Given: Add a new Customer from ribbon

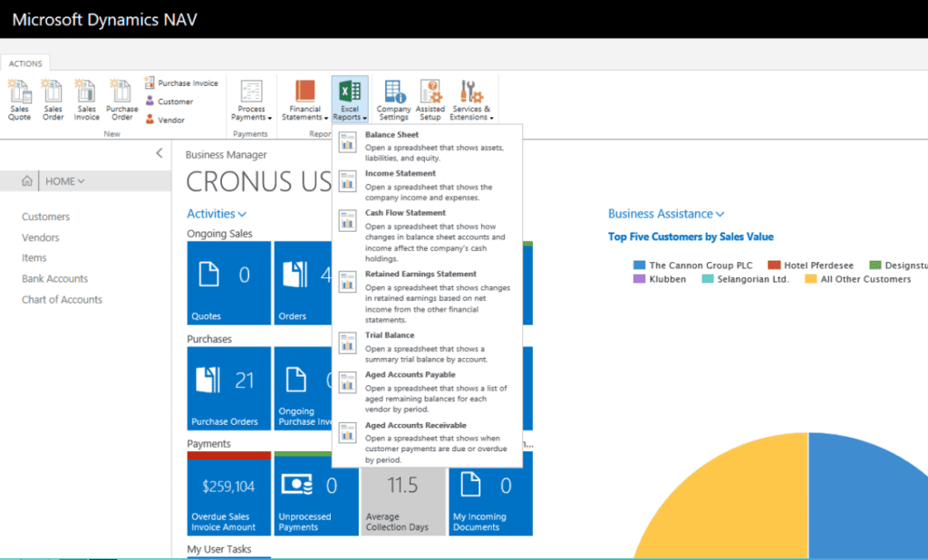Looking at the screenshot, I should click(169, 101).
